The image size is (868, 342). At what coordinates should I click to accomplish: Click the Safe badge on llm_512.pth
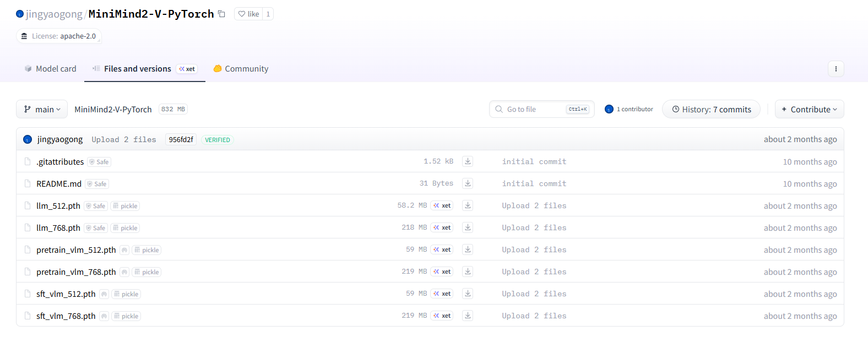[96, 206]
